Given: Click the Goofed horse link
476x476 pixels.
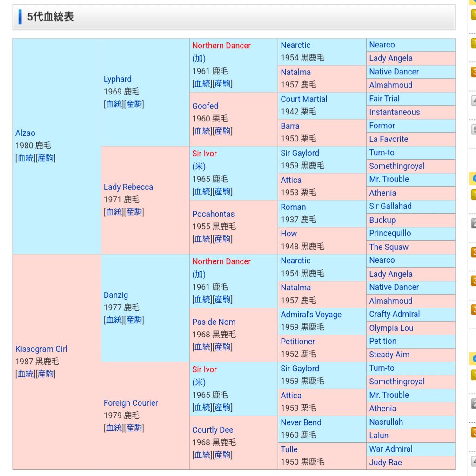Looking at the screenshot, I should pos(205,106).
